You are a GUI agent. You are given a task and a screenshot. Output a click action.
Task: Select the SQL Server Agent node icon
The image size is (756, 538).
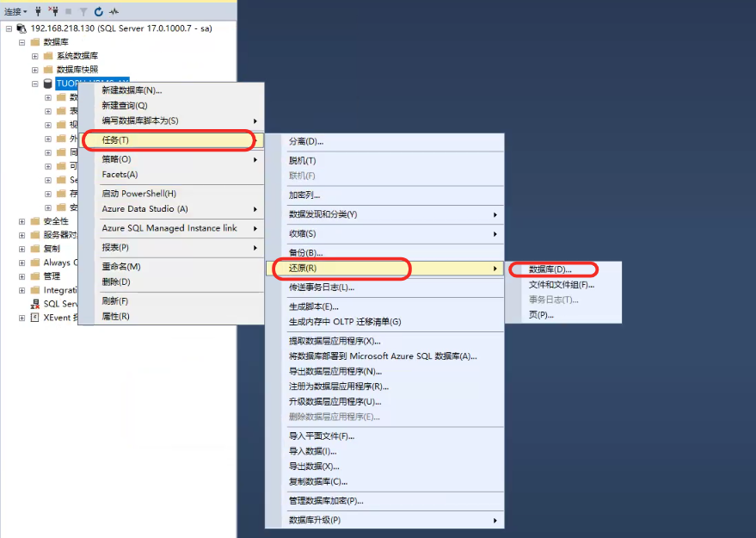click(x=35, y=303)
